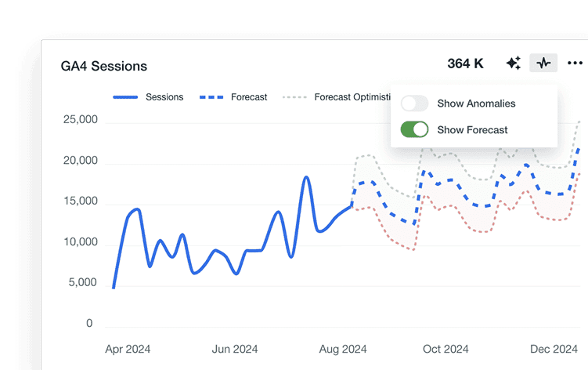Click the 25,000 y-axis label
This screenshot has height=370, width=588.
click(x=80, y=119)
